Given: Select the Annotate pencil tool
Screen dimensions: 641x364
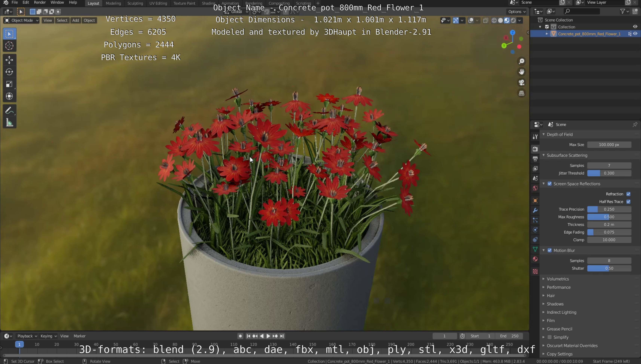Looking at the screenshot, I should [x=9, y=110].
